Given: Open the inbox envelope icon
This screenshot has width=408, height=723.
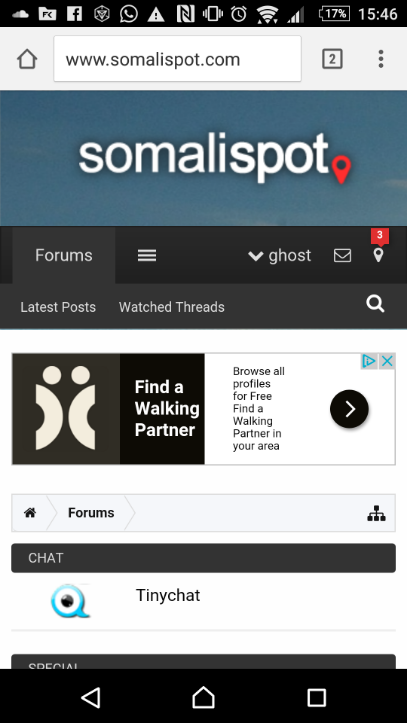Looking at the screenshot, I should 342,255.
